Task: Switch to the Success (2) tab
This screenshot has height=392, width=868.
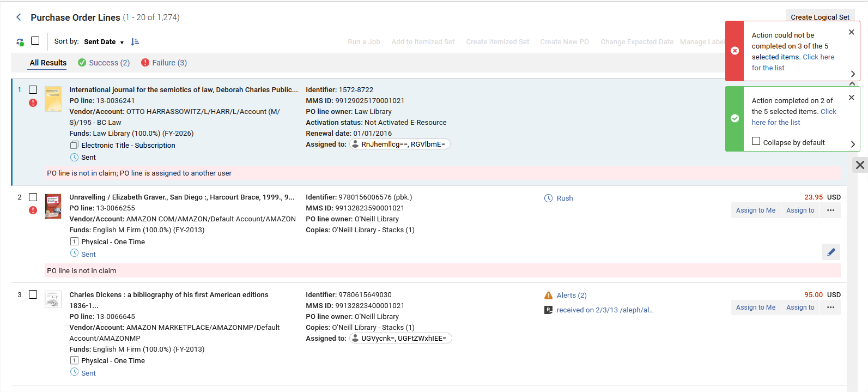Action: click(104, 63)
